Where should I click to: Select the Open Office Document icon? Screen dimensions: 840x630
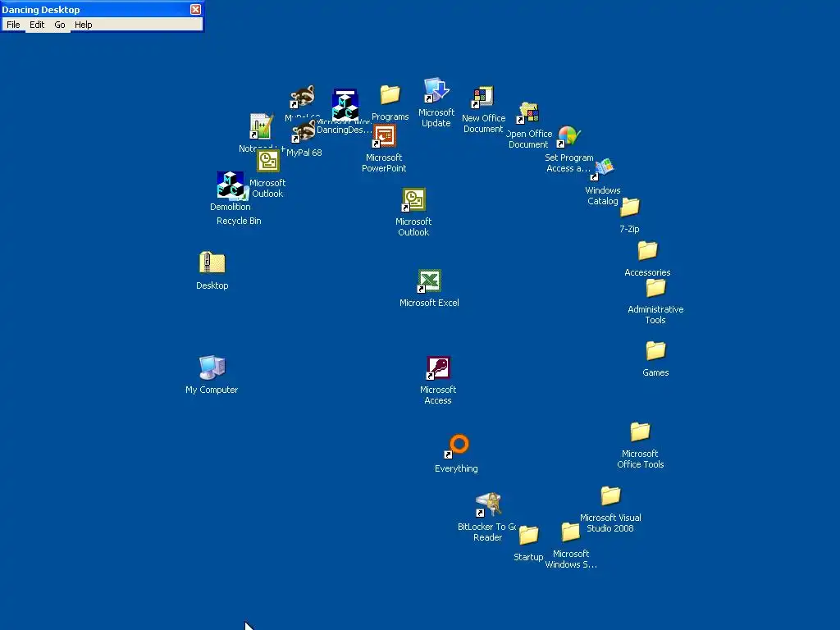coord(528,113)
